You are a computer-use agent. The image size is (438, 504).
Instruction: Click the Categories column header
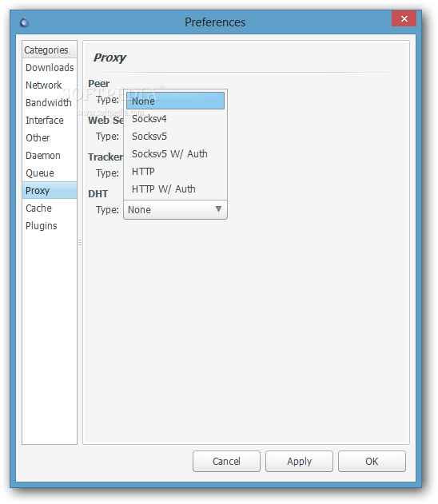click(50, 50)
